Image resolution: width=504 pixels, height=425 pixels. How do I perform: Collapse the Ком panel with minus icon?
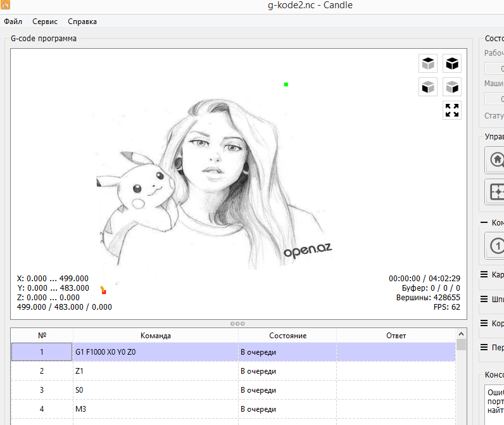484,222
